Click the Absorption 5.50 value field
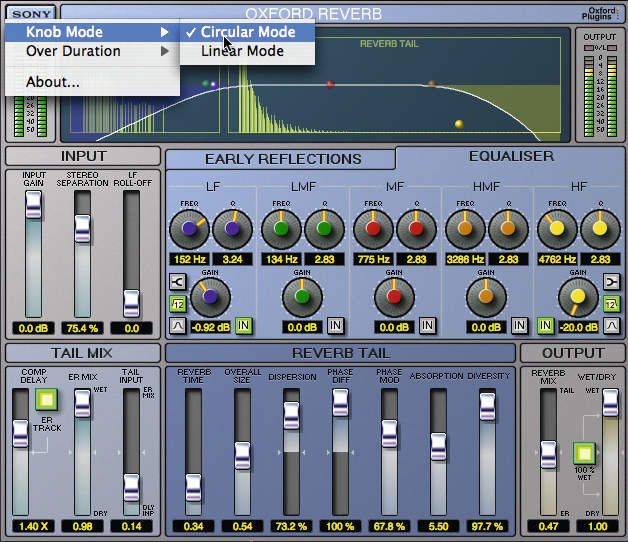The image size is (628, 542). tap(438, 526)
